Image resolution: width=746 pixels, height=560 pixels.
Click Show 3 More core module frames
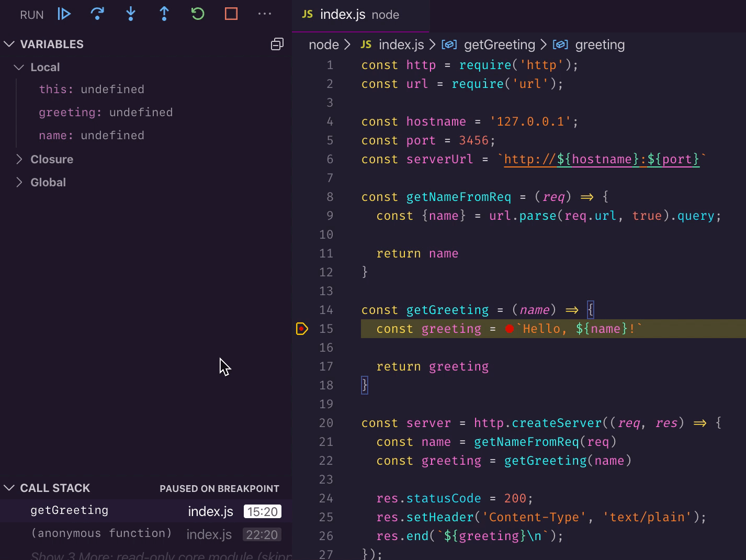157,555
